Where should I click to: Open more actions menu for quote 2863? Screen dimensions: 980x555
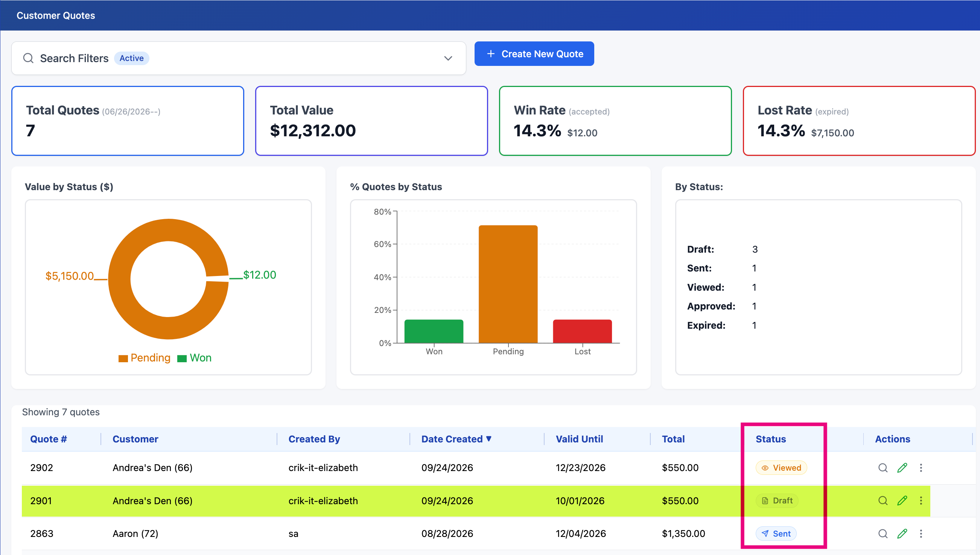tap(921, 534)
